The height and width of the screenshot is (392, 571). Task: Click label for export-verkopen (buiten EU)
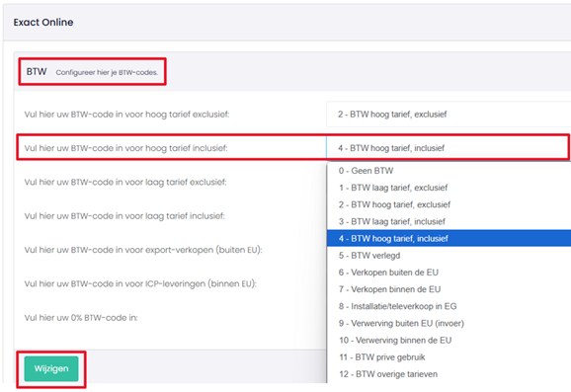[x=143, y=250]
